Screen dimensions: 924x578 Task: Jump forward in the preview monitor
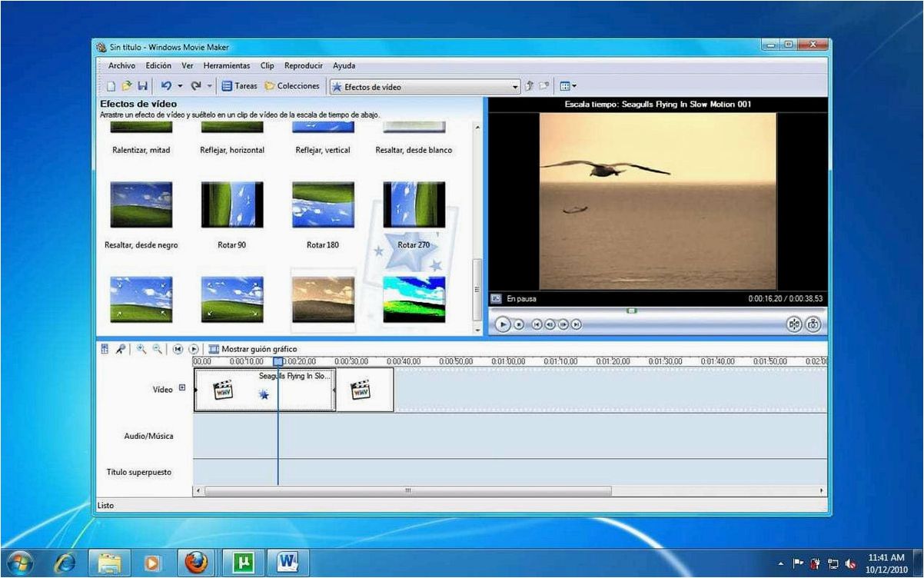pyautogui.click(x=577, y=324)
